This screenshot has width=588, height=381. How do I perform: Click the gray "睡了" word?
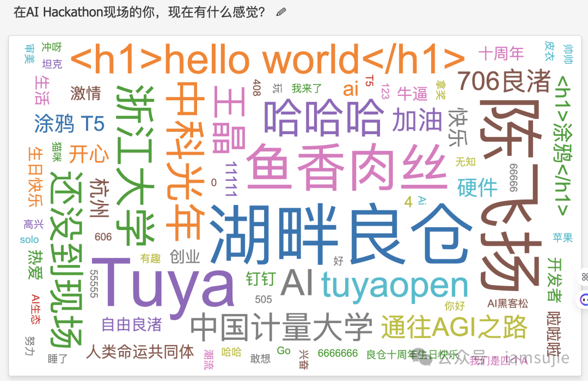[x=58, y=359]
